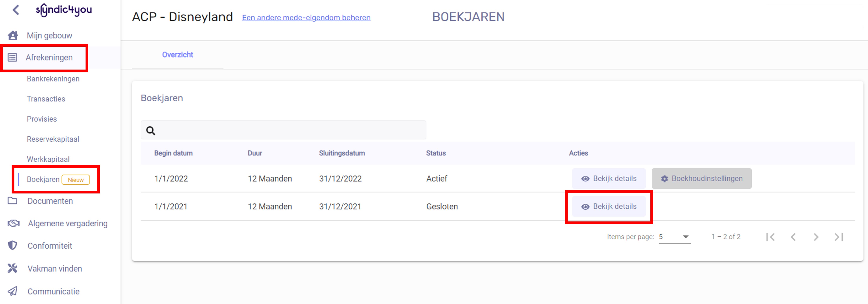Sort by Sluitingsdatum column header
Screen dimensions: 868x304
(342, 153)
